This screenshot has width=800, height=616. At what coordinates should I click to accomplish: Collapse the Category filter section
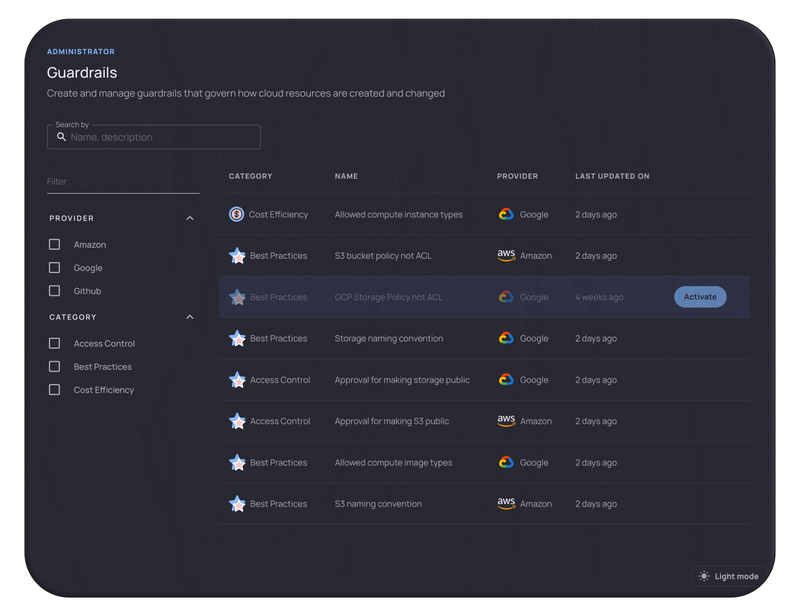point(190,315)
